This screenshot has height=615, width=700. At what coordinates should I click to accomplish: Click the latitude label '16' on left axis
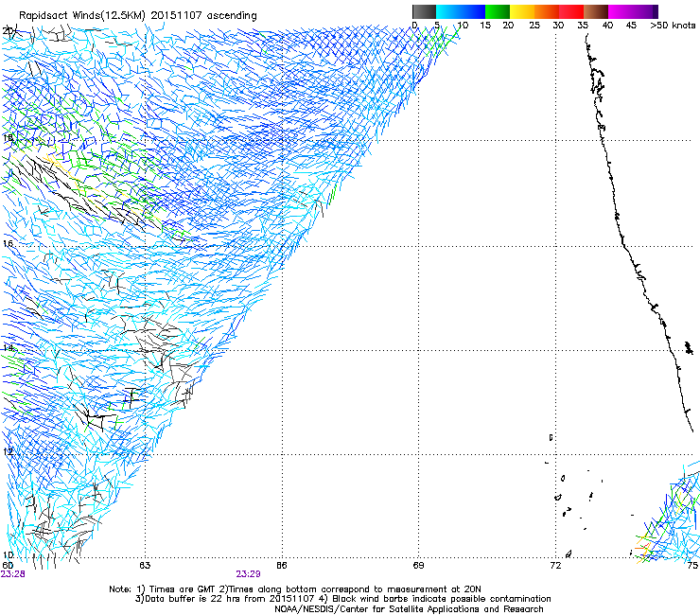tap(8, 243)
